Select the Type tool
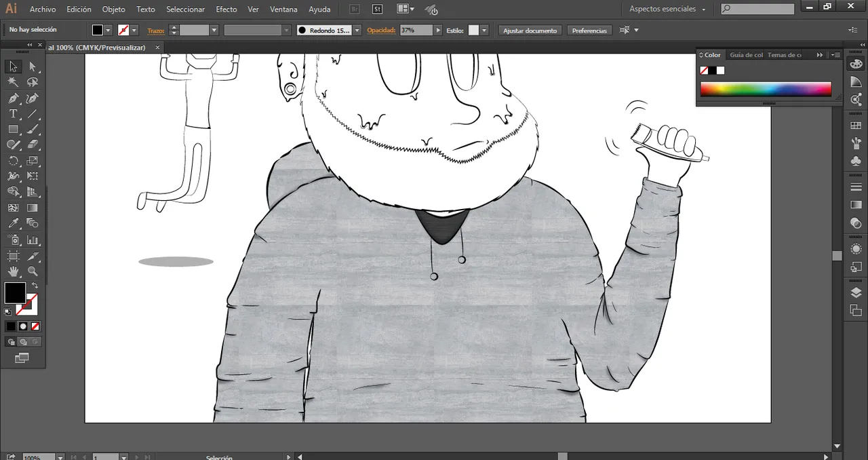This screenshot has height=460, width=868. [x=13, y=114]
